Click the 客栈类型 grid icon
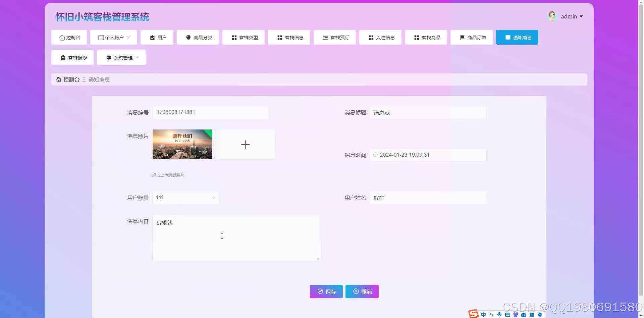The width and height of the screenshot is (644, 318). (x=234, y=37)
